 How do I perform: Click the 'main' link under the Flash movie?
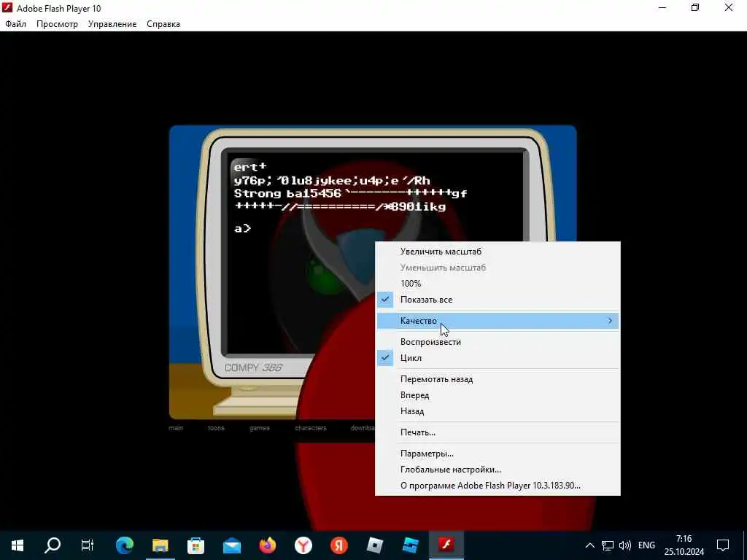176,428
